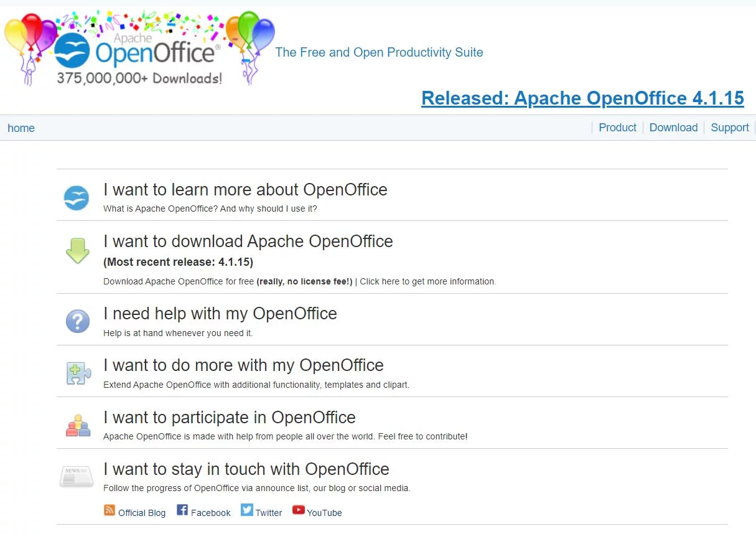The image size is (756, 539).
Task: Click the people group participate icon
Action: point(78,424)
